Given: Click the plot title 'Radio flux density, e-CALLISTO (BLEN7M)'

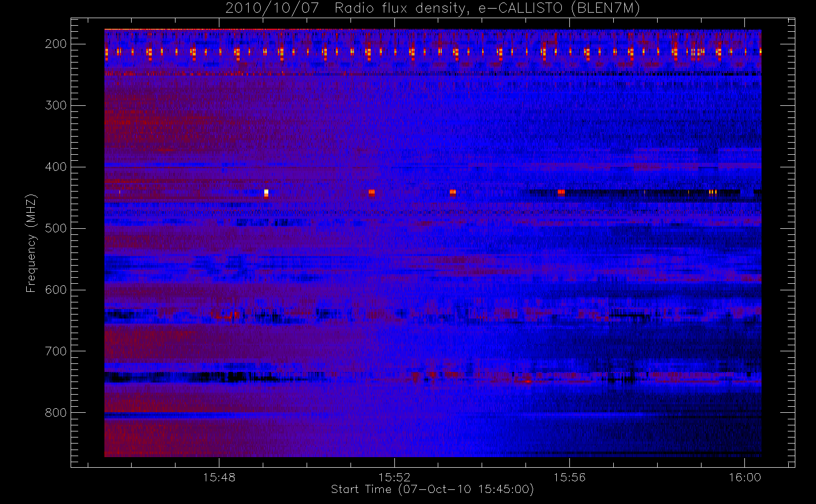Looking at the screenshot, I should point(487,9).
